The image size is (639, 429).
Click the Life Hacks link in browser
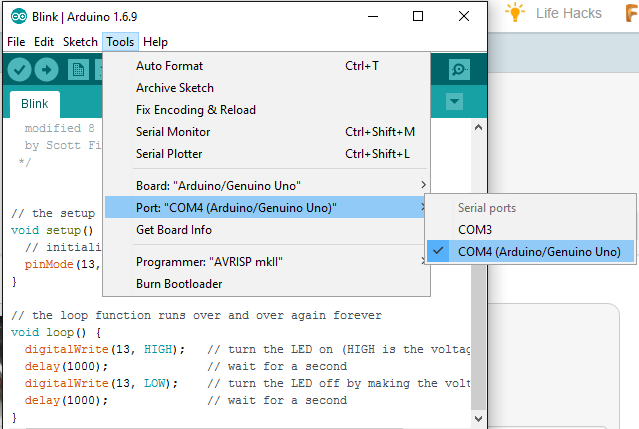(x=568, y=13)
